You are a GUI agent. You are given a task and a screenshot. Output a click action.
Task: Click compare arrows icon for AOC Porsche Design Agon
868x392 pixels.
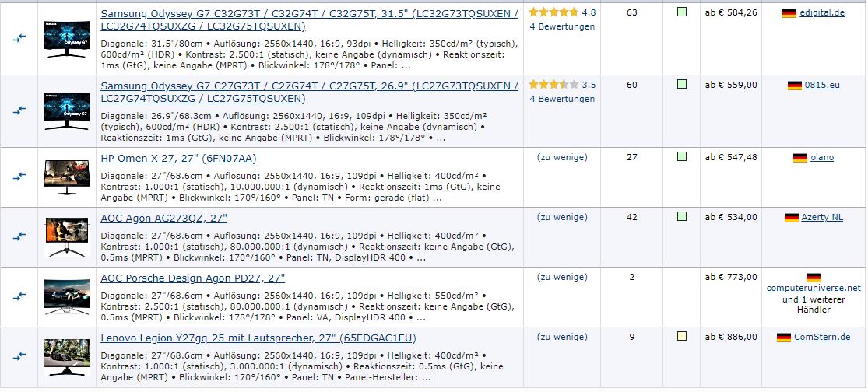19,296
